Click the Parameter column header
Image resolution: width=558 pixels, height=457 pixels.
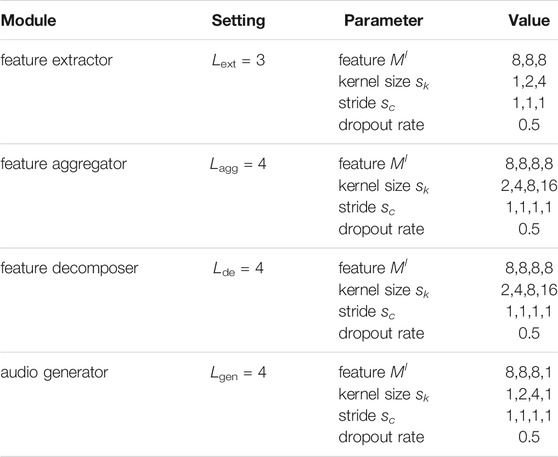click(383, 20)
